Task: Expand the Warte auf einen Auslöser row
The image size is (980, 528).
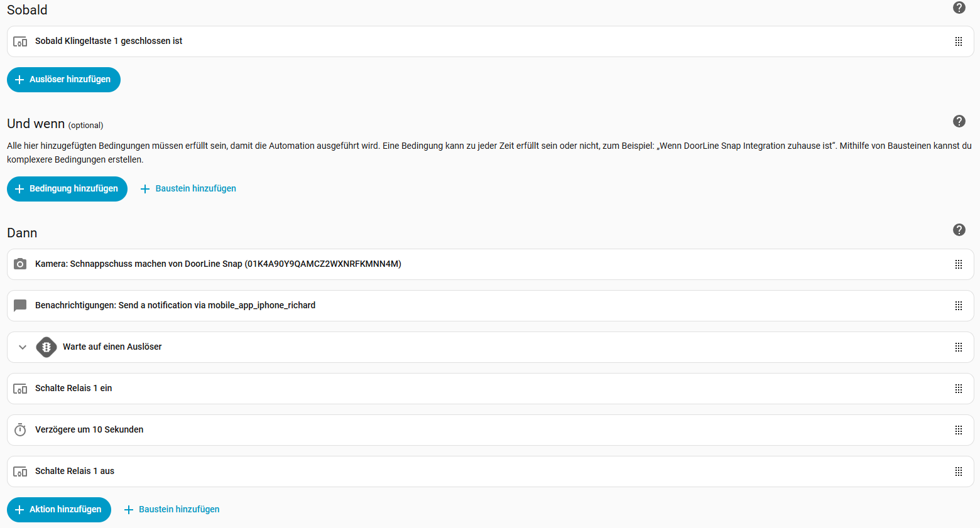Action: [x=23, y=347]
